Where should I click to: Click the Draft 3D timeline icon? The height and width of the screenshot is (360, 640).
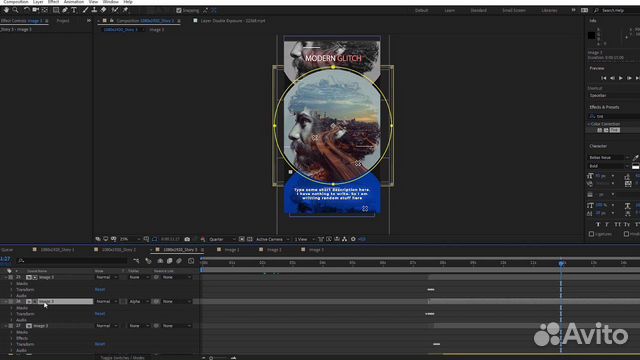tap(148, 261)
